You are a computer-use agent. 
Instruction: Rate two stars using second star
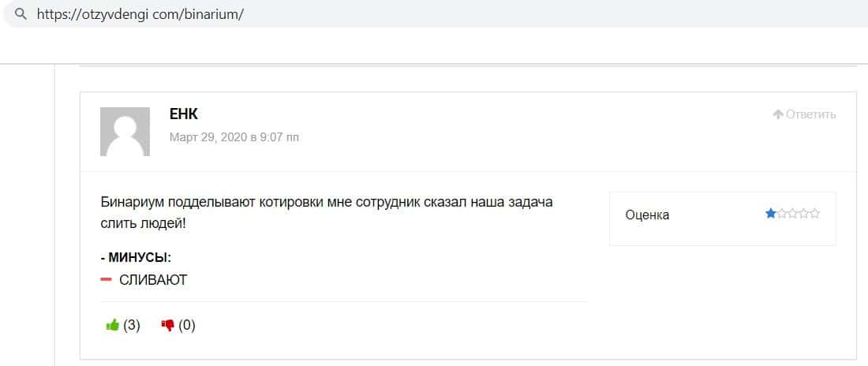point(781,213)
